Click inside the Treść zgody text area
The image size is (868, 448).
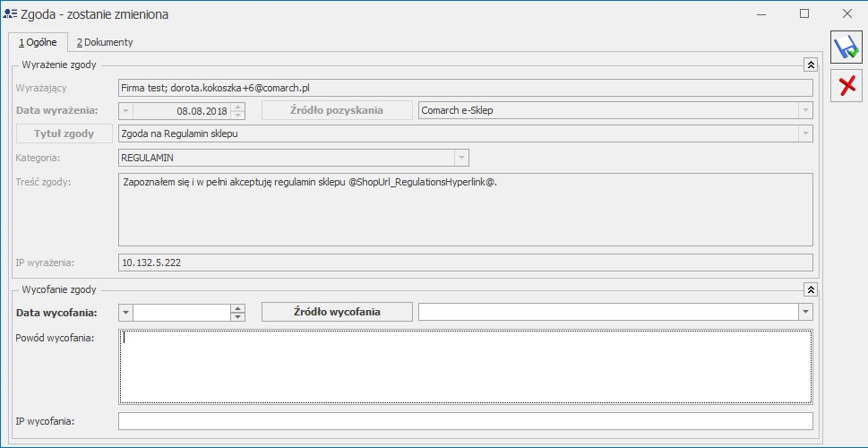(466, 210)
